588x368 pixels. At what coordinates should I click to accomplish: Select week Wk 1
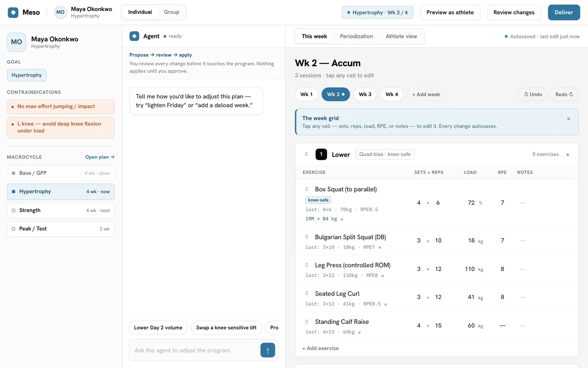click(x=306, y=94)
